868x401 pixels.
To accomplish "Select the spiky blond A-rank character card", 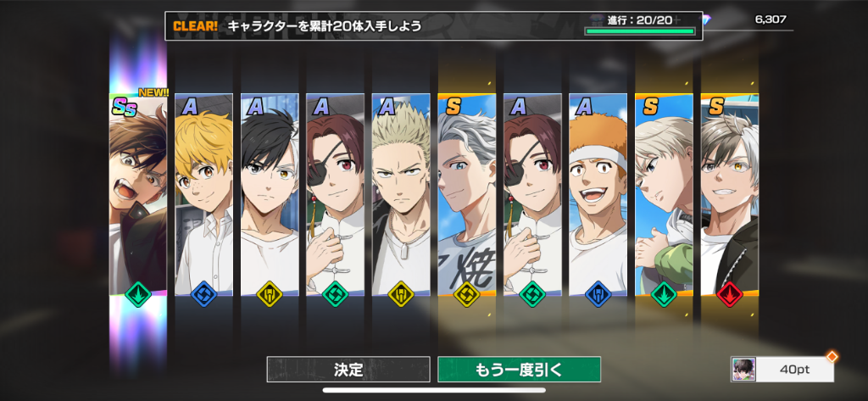I will (x=401, y=194).
